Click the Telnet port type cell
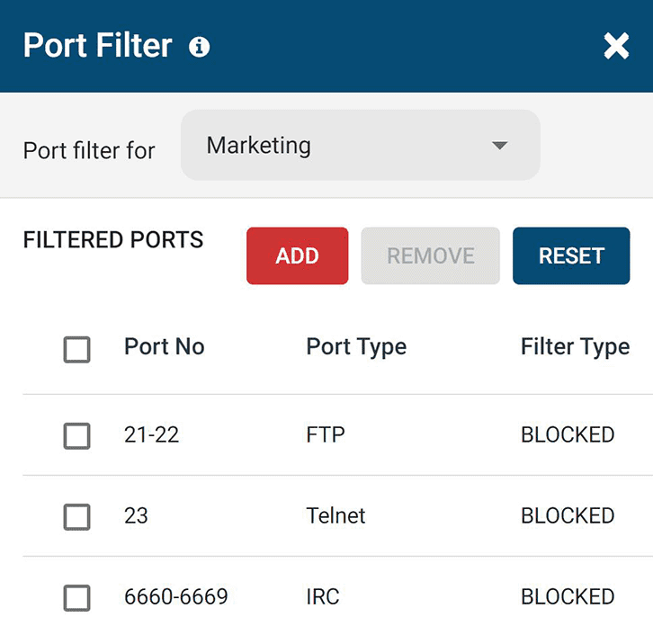 [x=335, y=516]
